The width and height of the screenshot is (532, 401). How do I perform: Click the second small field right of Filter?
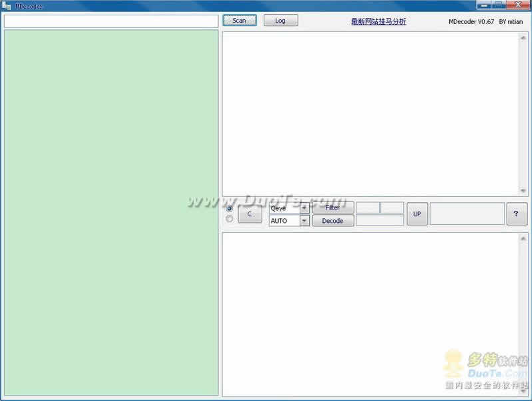[392, 208]
